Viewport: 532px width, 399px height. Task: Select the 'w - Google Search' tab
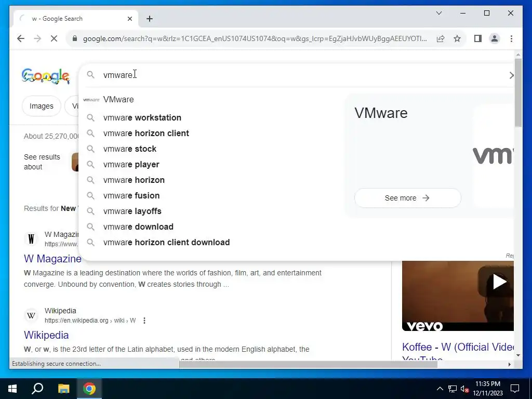click(x=76, y=19)
